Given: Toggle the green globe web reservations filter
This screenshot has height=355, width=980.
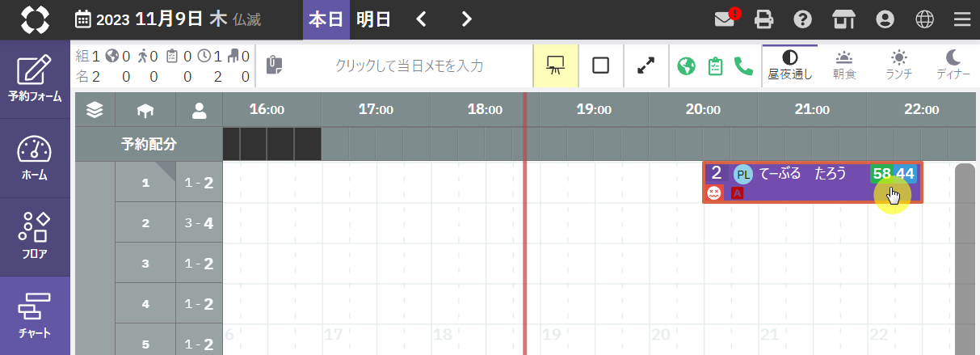Looking at the screenshot, I should (686, 66).
